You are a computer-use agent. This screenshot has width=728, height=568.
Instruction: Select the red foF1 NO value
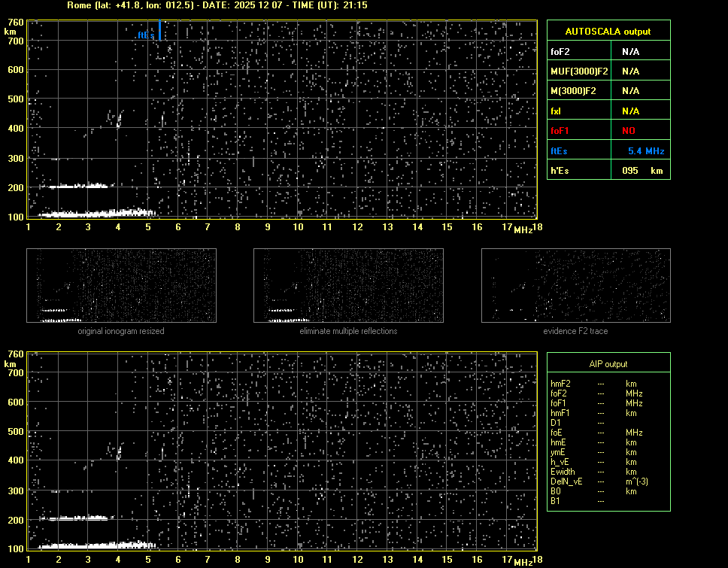[629, 131]
